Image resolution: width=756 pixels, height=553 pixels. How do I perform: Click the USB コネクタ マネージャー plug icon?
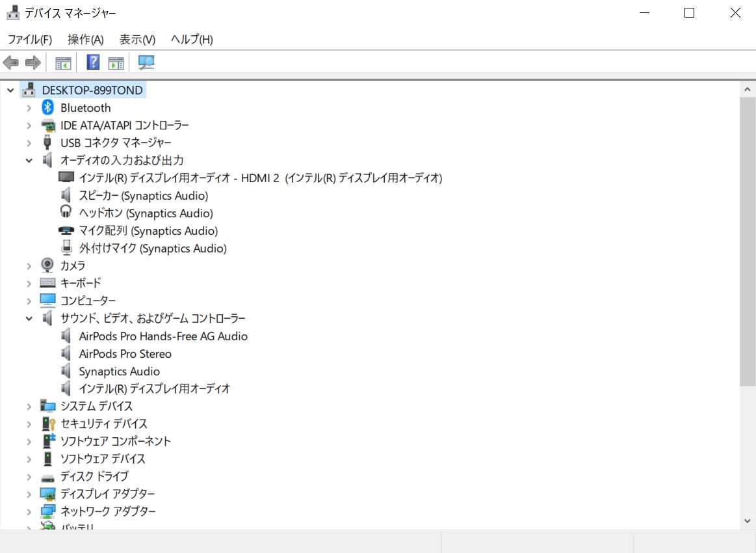coord(47,142)
